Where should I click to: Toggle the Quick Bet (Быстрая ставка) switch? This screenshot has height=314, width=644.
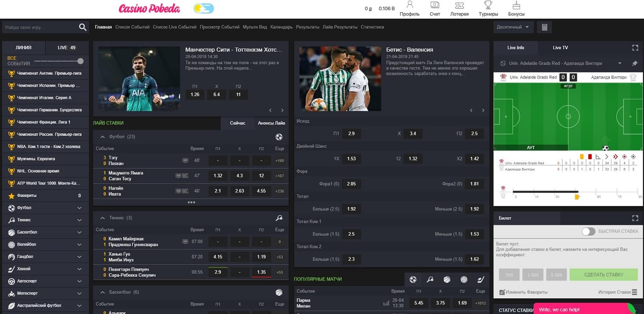tap(588, 231)
